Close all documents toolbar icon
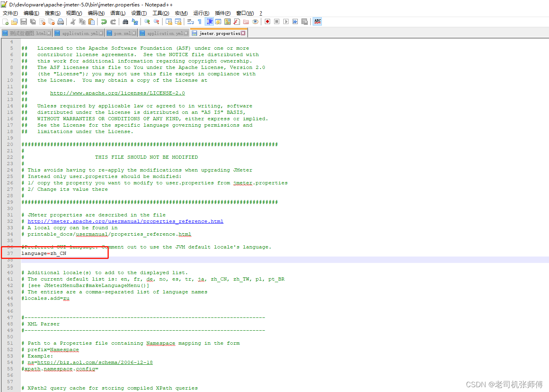The height and width of the screenshot is (392, 549). coord(51,22)
